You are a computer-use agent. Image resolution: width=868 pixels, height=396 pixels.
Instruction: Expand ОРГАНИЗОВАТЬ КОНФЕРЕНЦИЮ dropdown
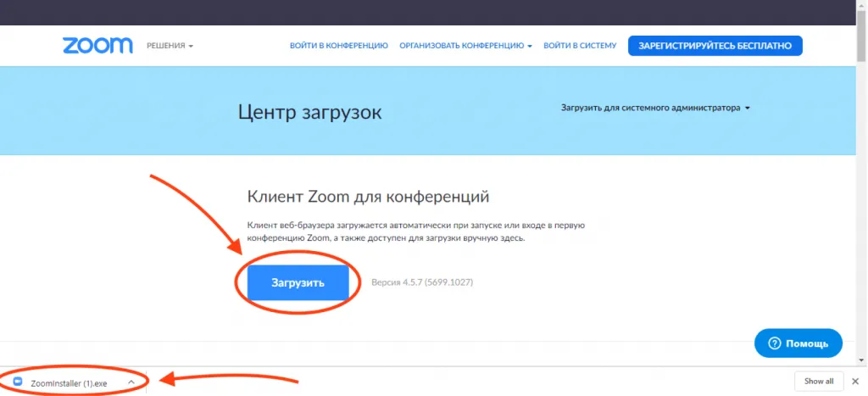(x=465, y=46)
